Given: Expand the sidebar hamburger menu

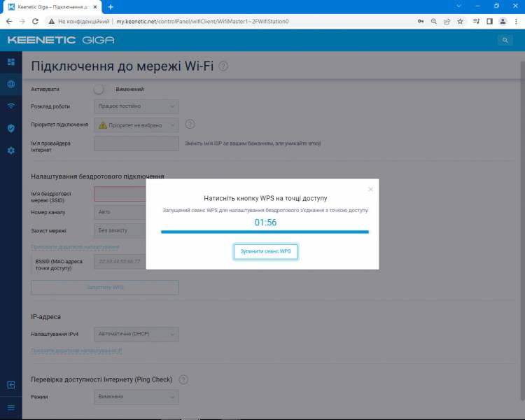Looking at the screenshot, I should tap(11, 407).
